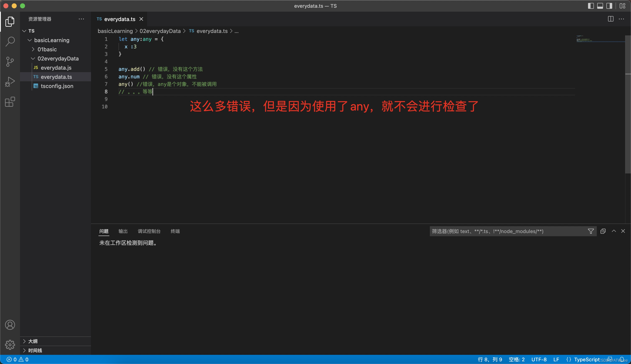Switch to the 调试控制台 debug console tab
The image size is (631, 364).
(x=149, y=231)
